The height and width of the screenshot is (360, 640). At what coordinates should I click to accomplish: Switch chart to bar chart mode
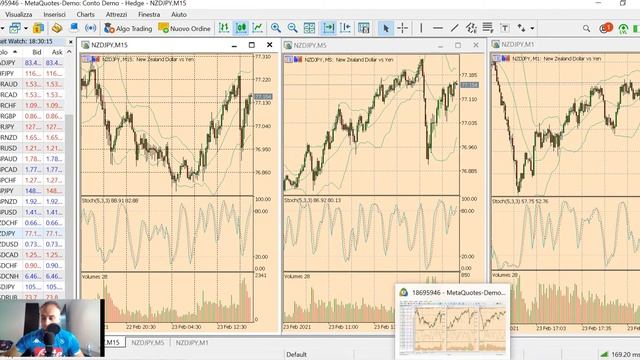[x=224, y=28]
